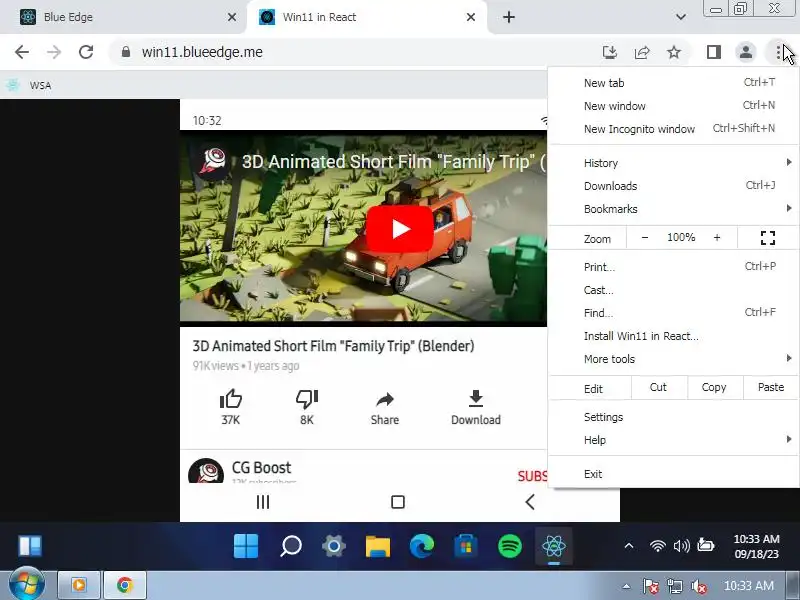This screenshot has width=800, height=600.
Task: Open File Explorer on Win11 taskbar
Action: pos(378,546)
